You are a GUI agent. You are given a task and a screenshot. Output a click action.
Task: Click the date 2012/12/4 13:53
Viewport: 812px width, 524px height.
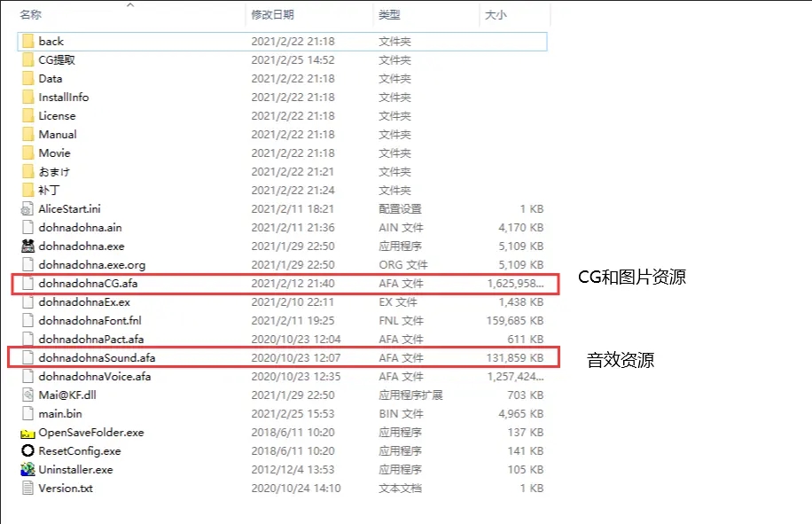pyautogui.click(x=293, y=470)
